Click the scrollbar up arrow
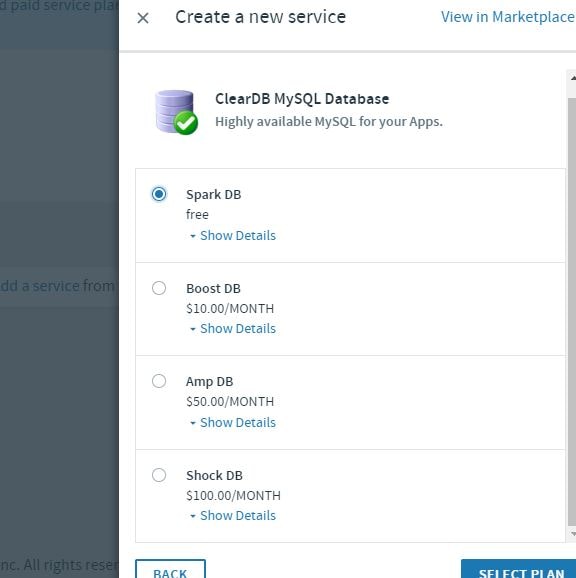Image resolution: width=576 pixels, height=578 pixels. coord(572,78)
